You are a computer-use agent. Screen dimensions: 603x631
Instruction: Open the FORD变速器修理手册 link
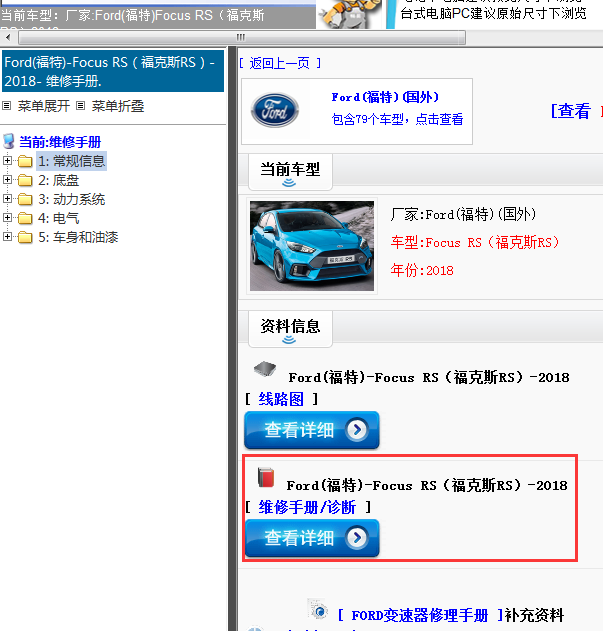(420, 615)
